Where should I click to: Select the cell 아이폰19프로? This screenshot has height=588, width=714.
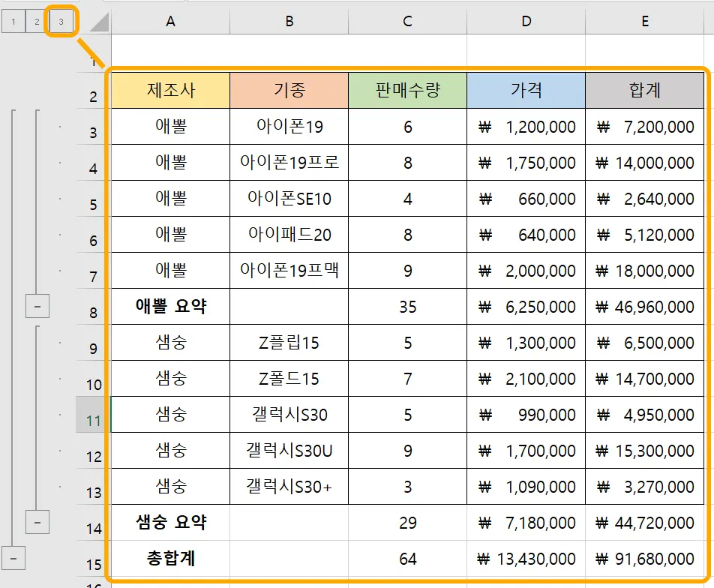[289, 163]
